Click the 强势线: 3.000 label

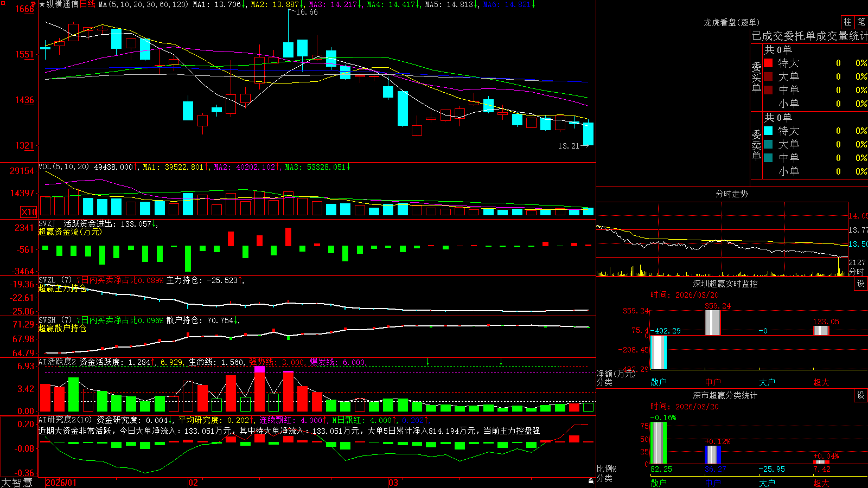(277, 362)
